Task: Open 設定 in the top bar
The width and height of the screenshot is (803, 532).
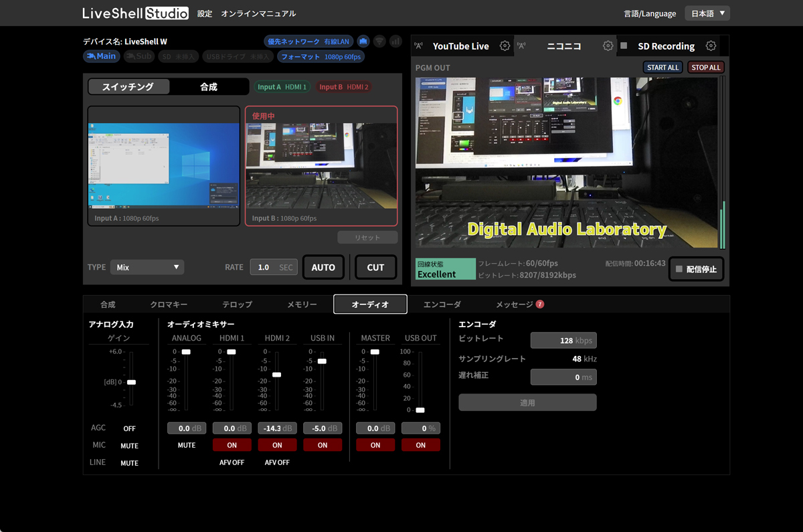Action: (x=205, y=13)
